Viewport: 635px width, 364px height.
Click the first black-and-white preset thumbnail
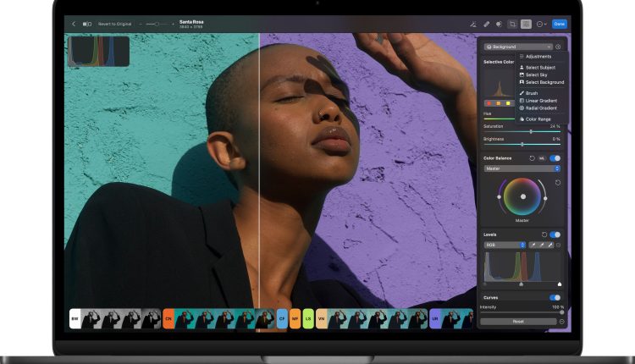click(x=91, y=318)
